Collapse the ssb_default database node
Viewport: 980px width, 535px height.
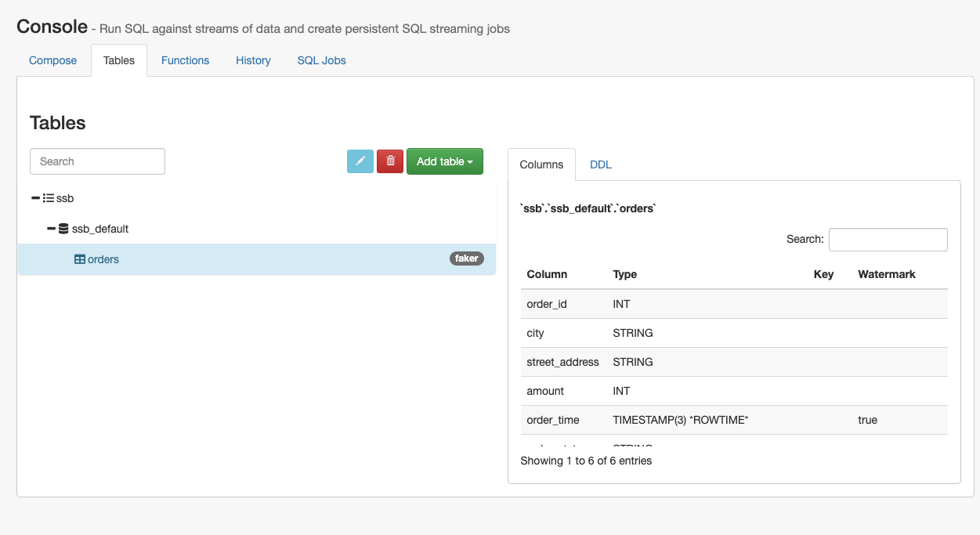point(51,229)
